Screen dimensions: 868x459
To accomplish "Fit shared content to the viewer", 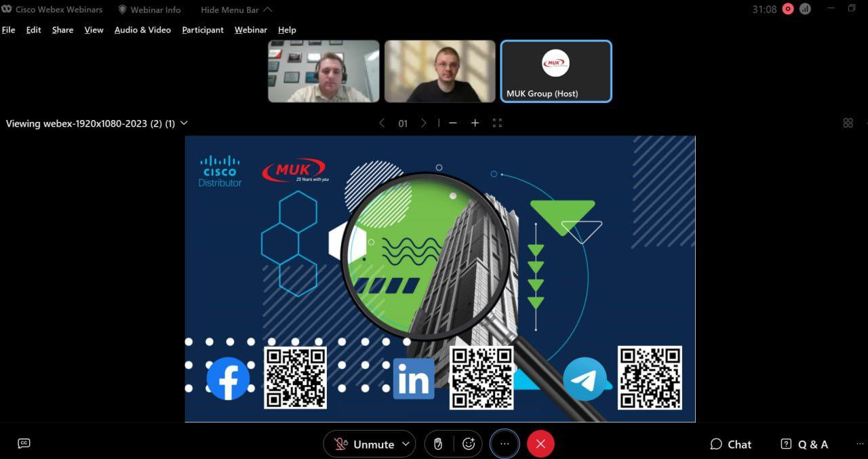I will pos(497,123).
